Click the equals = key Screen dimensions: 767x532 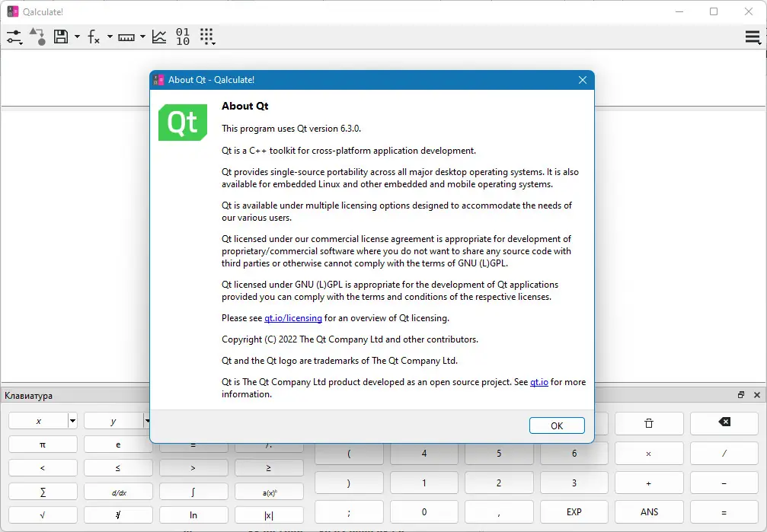coord(724,512)
